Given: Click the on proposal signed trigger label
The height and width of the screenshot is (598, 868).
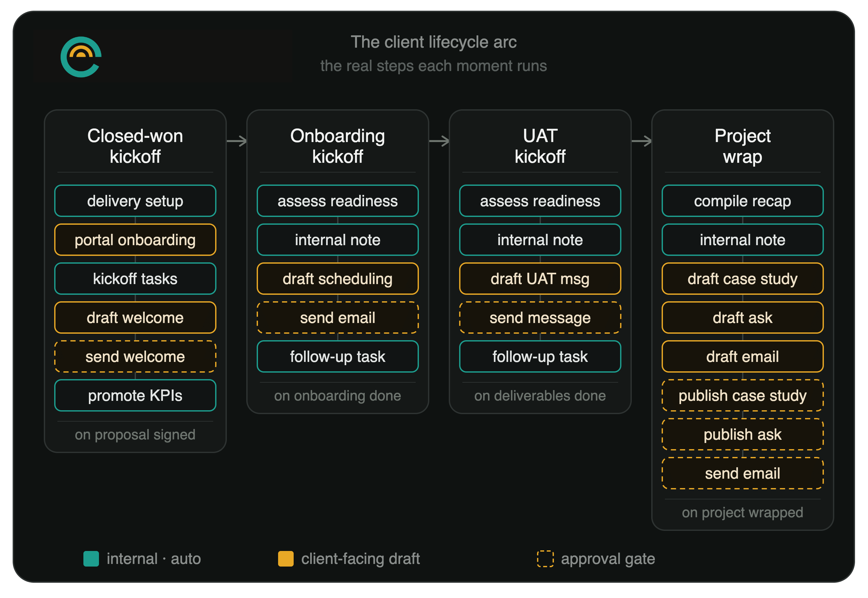Looking at the screenshot, I should 135,435.
